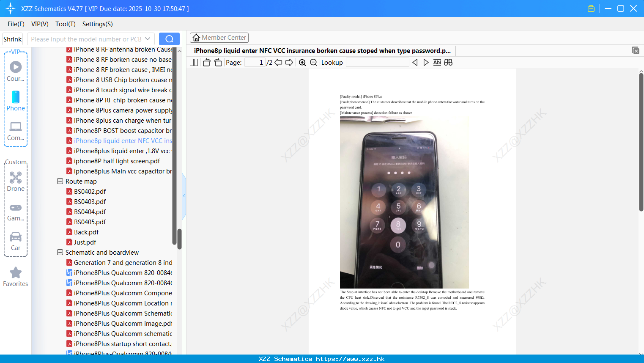Collapse Schematic and boardview folder
Viewport: 644px width, 363px height.
(x=60, y=252)
